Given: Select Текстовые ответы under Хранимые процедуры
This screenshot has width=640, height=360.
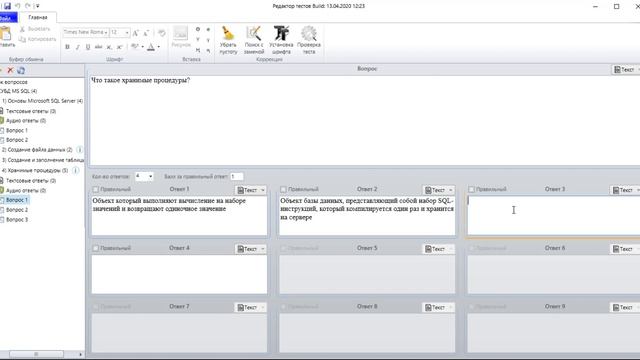Looking at the screenshot, I should [x=31, y=180].
